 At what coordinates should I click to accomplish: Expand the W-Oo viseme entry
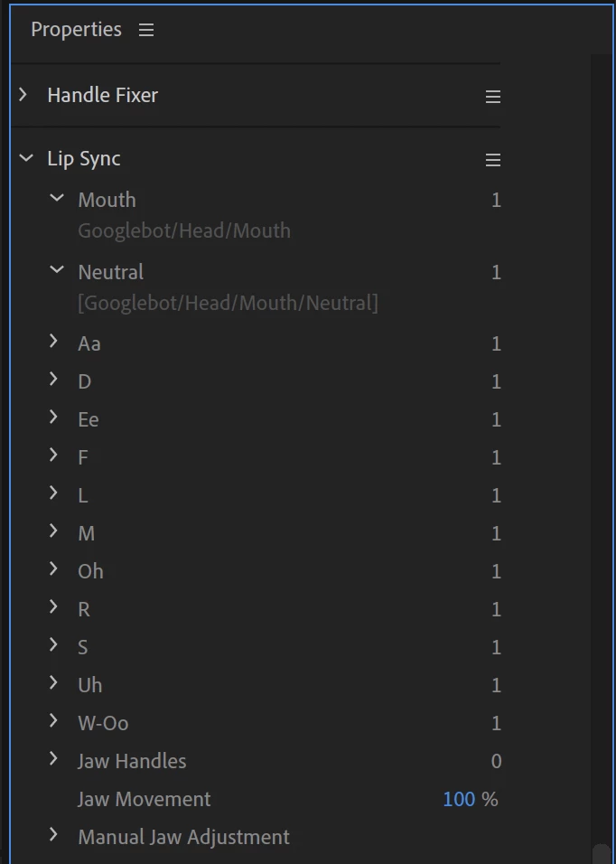coord(54,721)
